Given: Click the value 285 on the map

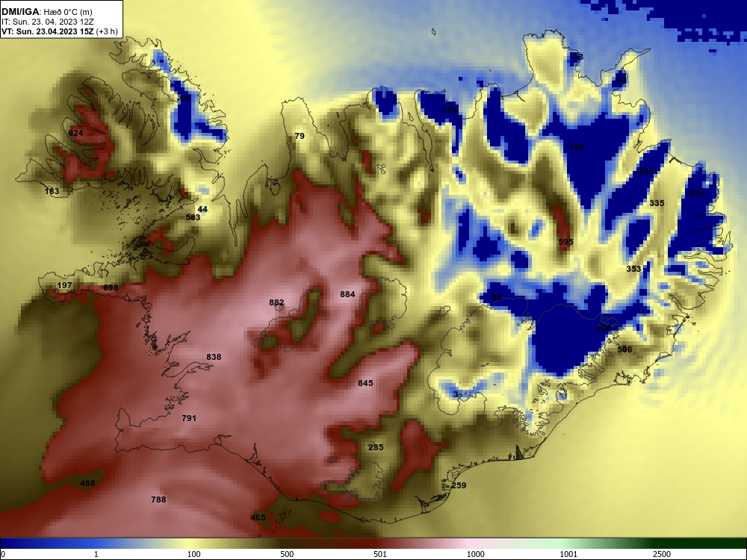Looking at the screenshot, I should tap(376, 447).
